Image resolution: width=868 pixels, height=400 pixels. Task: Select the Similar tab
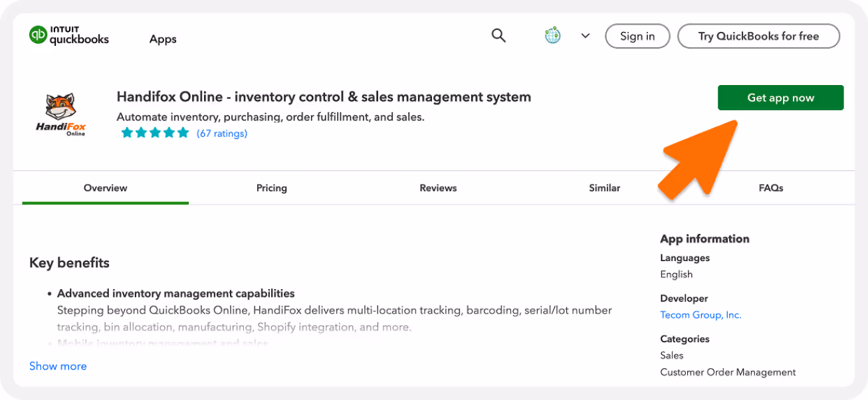pos(604,188)
